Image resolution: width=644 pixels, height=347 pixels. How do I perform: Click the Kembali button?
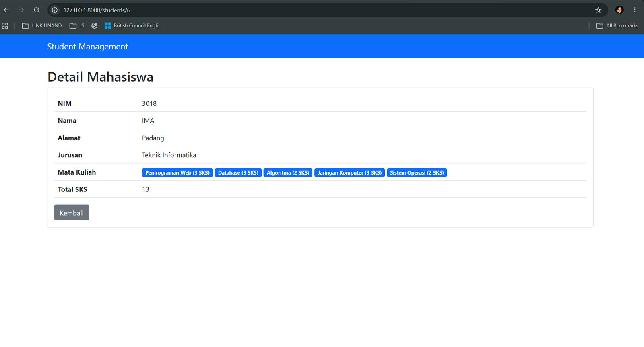pyautogui.click(x=72, y=213)
